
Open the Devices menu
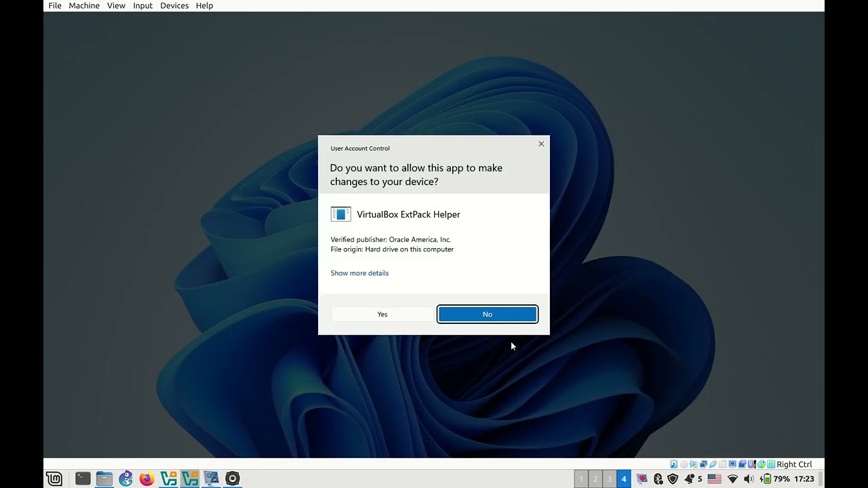(x=174, y=5)
